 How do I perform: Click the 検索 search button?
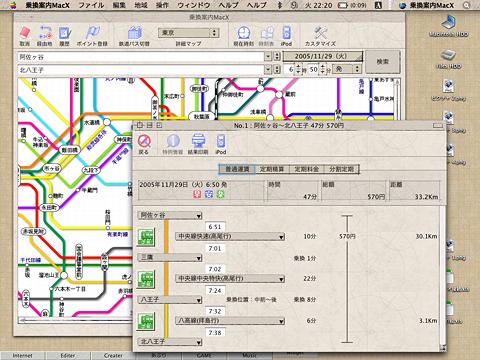point(383,62)
